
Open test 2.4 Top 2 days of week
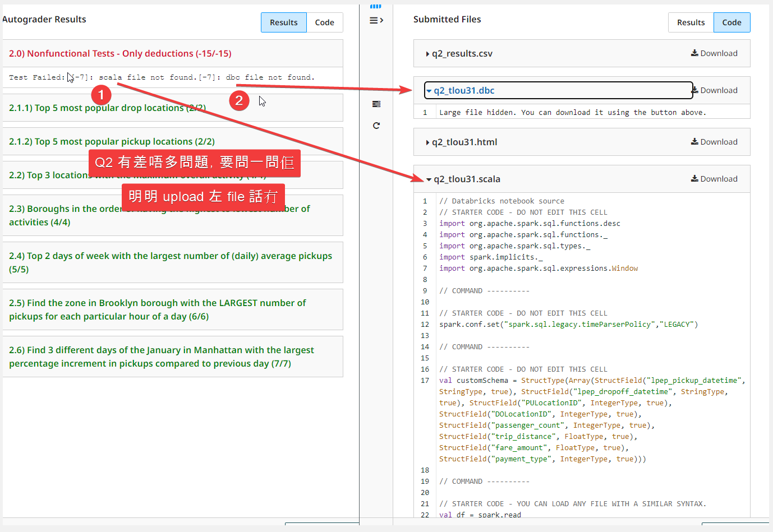point(171,262)
